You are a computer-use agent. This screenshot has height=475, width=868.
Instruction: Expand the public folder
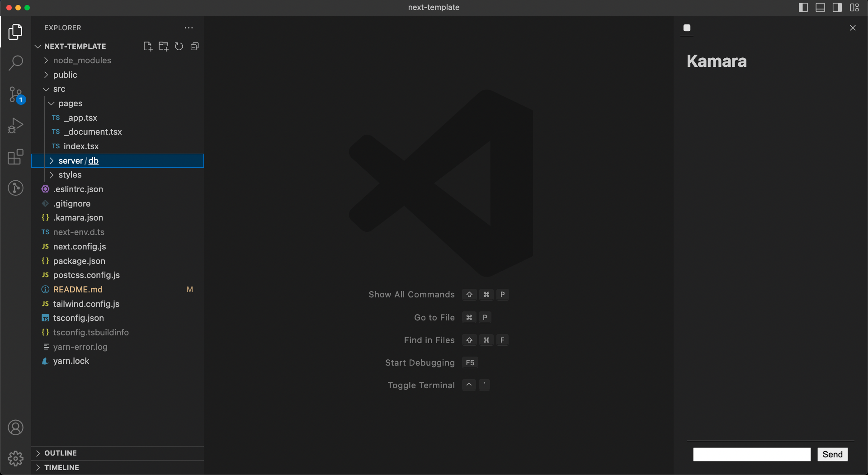click(x=117, y=75)
